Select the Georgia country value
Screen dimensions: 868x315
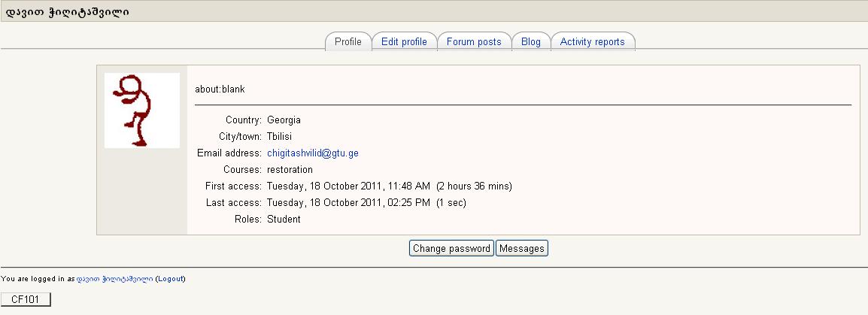[x=284, y=120]
